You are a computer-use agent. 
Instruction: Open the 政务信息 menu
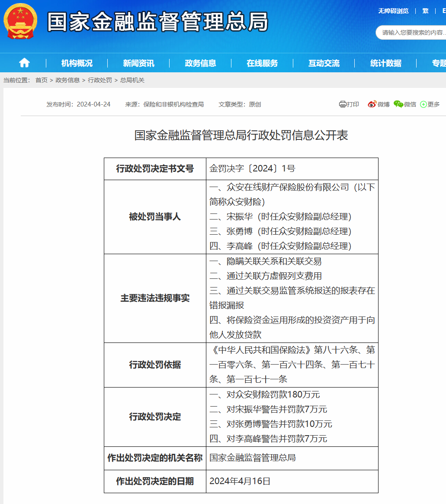coord(200,63)
